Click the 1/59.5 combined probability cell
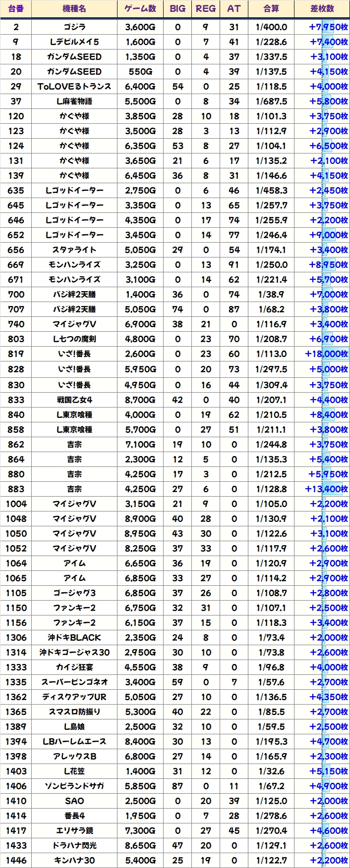 point(271,727)
